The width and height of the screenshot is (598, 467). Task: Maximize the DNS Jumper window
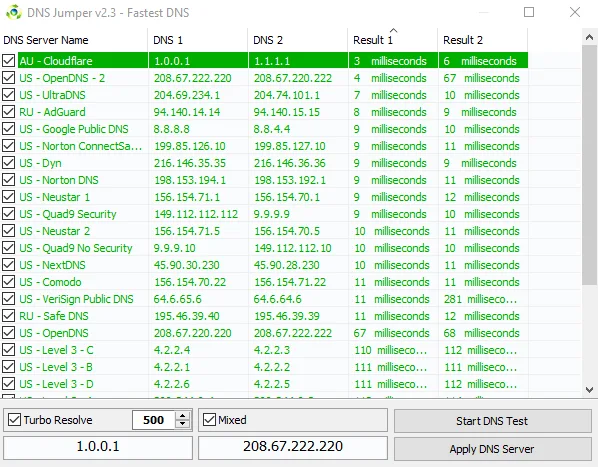coord(529,12)
